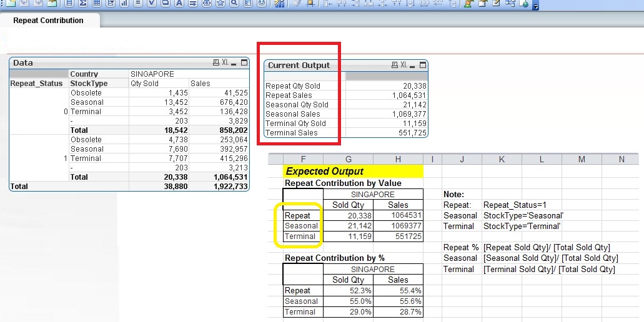
Task: Click the Create Statistics Box sigma icon
Action: click(x=83, y=3)
